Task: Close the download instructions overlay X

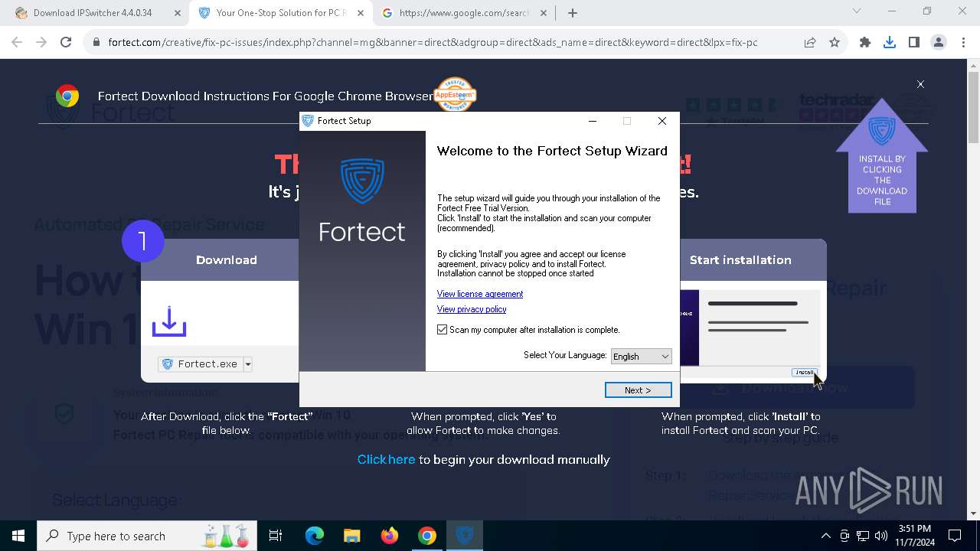Action: click(920, 84)
